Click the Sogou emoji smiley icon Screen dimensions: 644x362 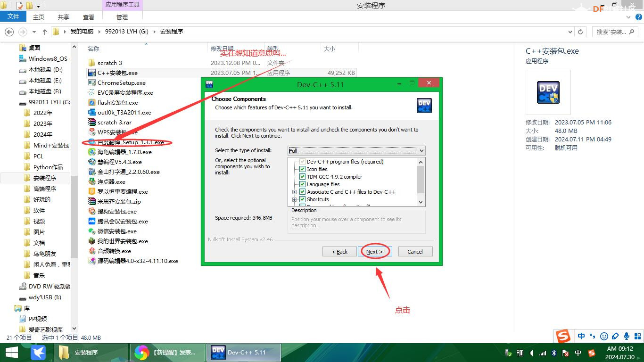pos(604,336)
